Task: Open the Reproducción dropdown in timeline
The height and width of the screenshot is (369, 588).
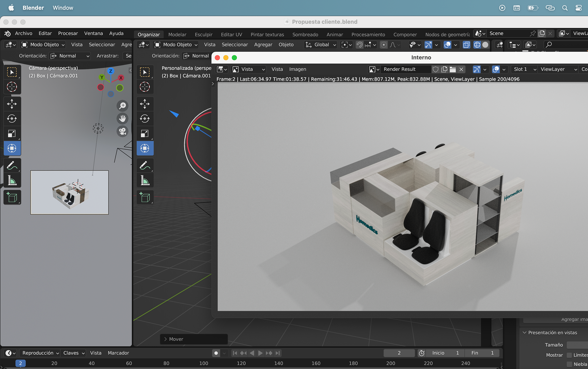Action: [x=40, y=353]
